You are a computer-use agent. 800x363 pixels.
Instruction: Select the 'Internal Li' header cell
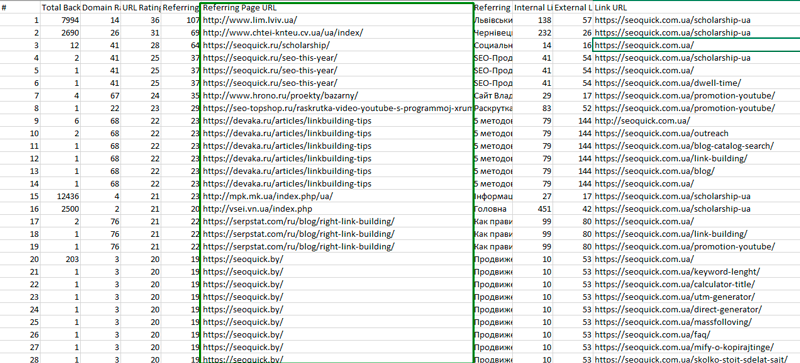533,8
